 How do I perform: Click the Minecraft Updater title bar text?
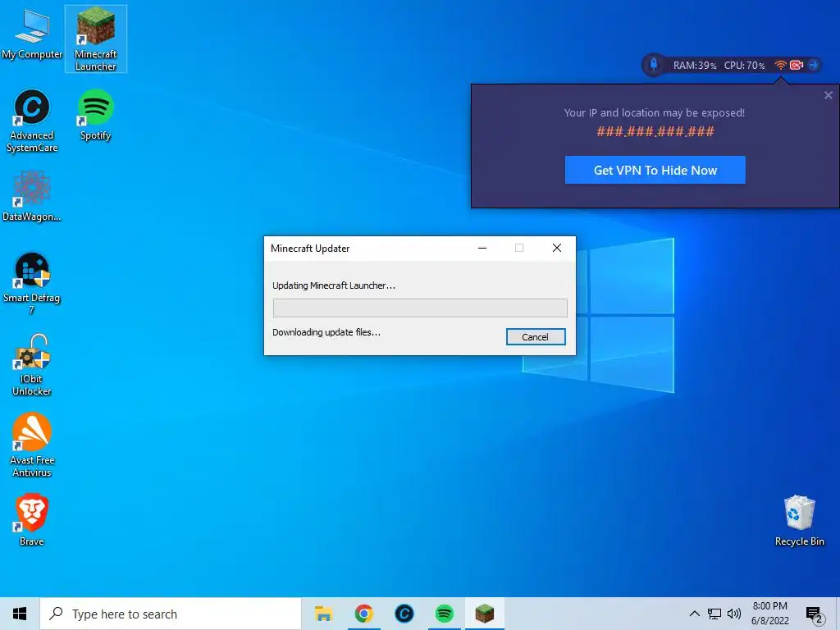[x=310, y=249]
